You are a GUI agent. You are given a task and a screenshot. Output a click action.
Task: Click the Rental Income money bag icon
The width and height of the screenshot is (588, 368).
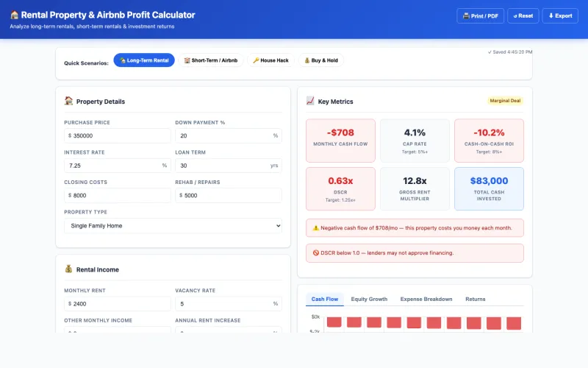coord(68,269)
